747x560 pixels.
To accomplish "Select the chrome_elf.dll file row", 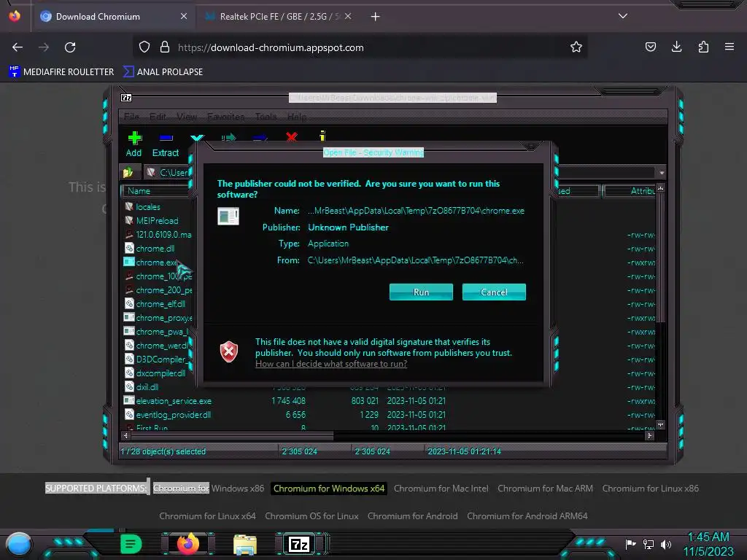I will click(155, 304).
